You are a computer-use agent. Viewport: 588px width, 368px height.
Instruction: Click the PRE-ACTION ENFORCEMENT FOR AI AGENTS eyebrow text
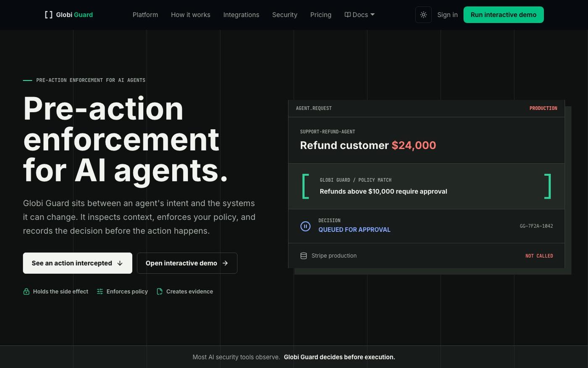coord(91,80)
